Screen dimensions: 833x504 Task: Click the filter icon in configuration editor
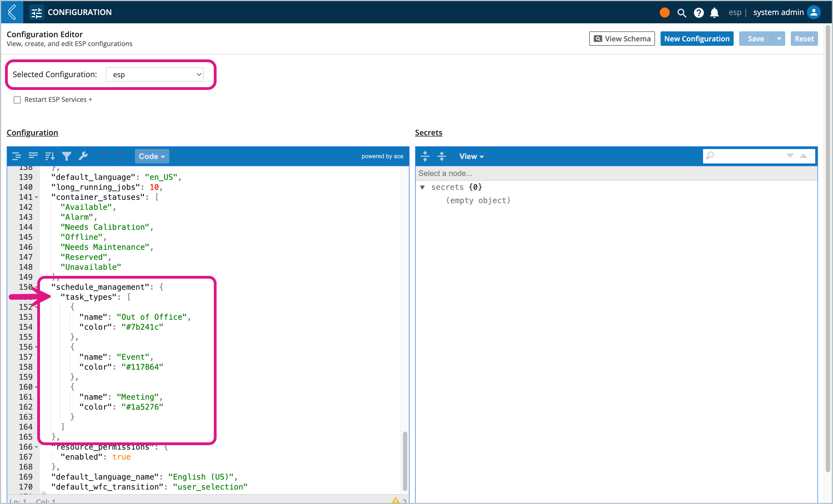click(67, 156)
